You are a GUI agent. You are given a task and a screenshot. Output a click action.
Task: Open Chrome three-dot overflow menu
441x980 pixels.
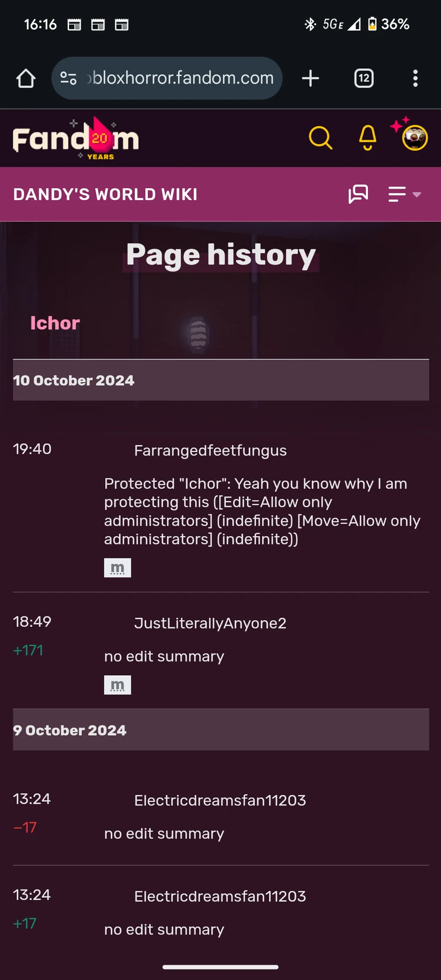(415, 78)
